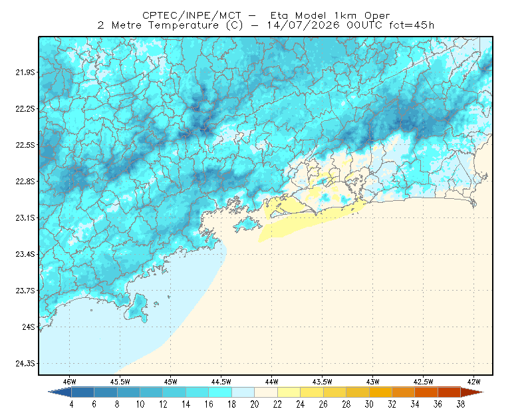Click the large island near 45.3W 23.8S
The image size is (532, 411).
pyautogui.click(x=137, y=308)
